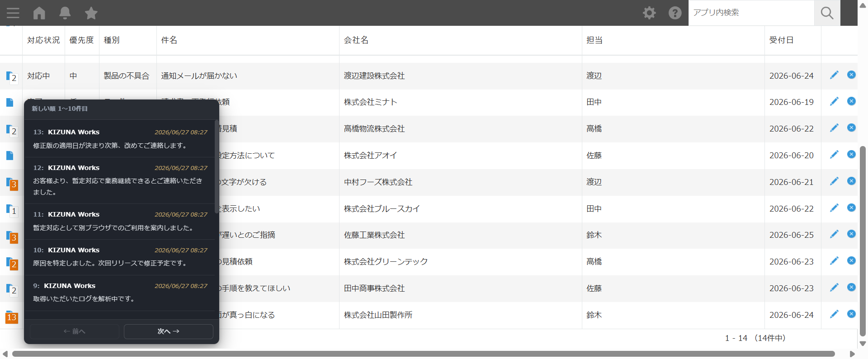The height and width of the screenshot is (359, 868).
Task: Click the comment popup scrollbar
Action: [x=216, y=167]
